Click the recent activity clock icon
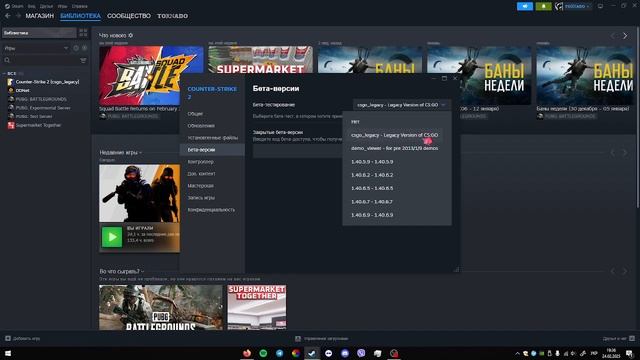 pyautogui.click(x=76, y=48)
